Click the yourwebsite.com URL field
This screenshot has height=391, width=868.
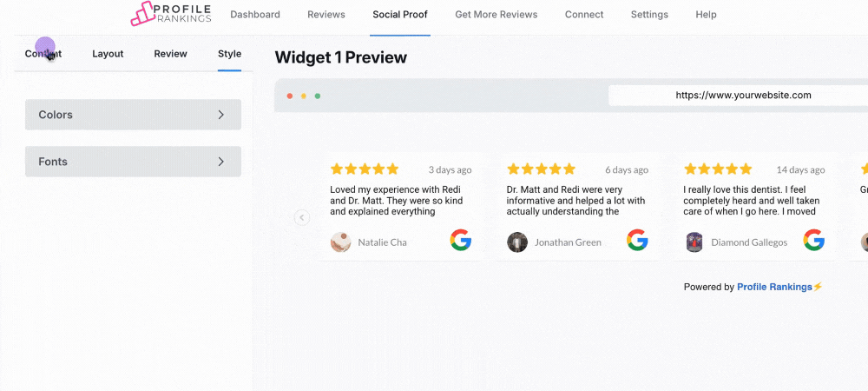pyautogui.click(x=742, y=96)
